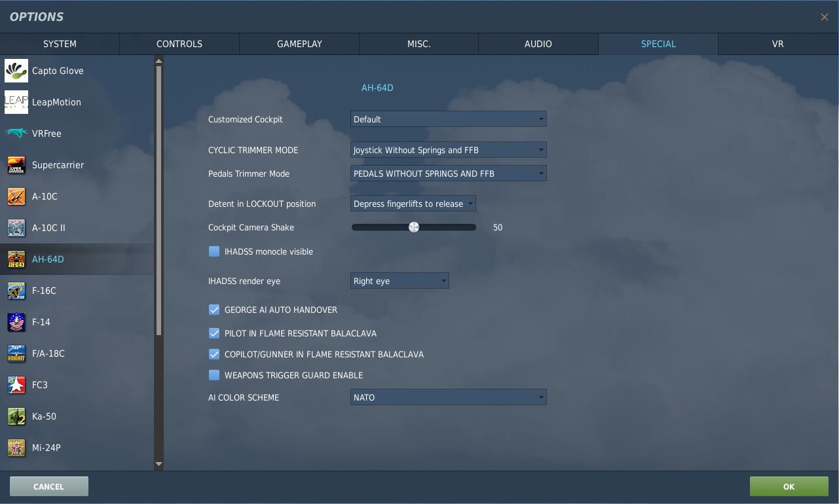Image resolution: width=839 pixels, height=504 pixels.
Task: Change the IHADSS render eye dropdown
Action: point(400,281)
